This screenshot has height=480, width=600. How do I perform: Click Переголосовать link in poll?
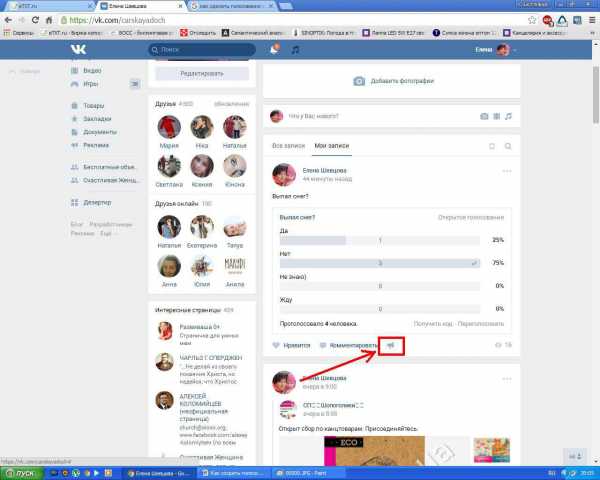(x=481, y=324)
